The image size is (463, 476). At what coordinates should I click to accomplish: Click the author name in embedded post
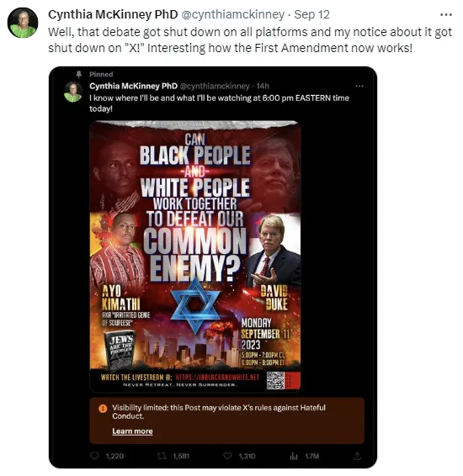[133, 87]
